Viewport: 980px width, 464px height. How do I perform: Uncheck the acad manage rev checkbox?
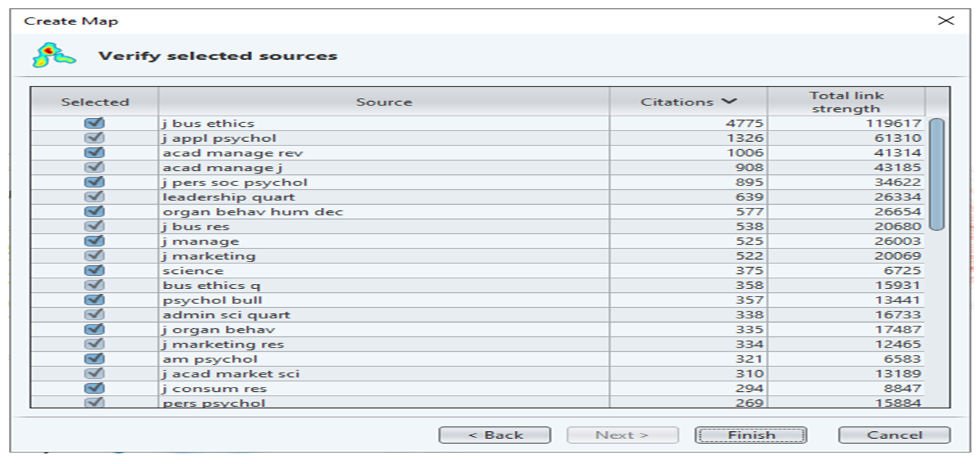[94, 153]
